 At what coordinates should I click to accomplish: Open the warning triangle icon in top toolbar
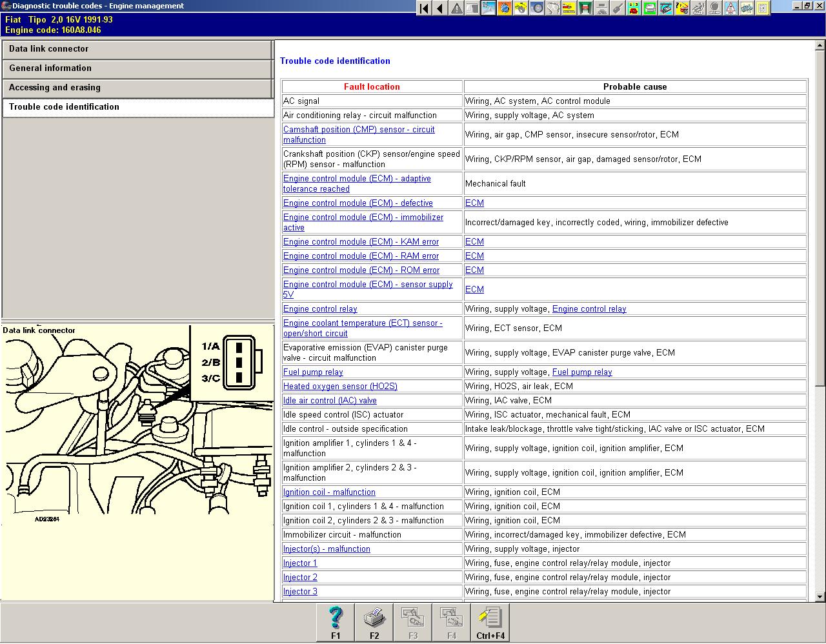click(456, 8)
